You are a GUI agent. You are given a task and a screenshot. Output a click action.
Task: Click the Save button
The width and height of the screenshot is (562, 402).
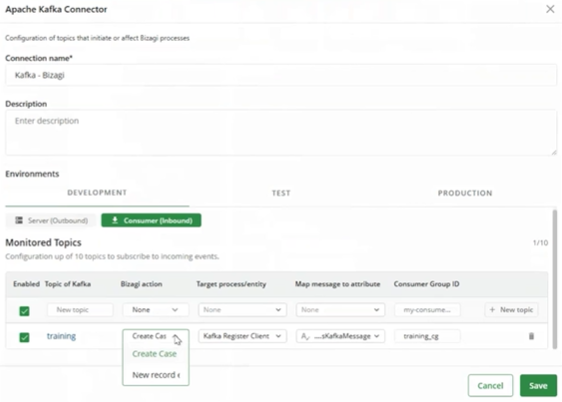(538, 386)
